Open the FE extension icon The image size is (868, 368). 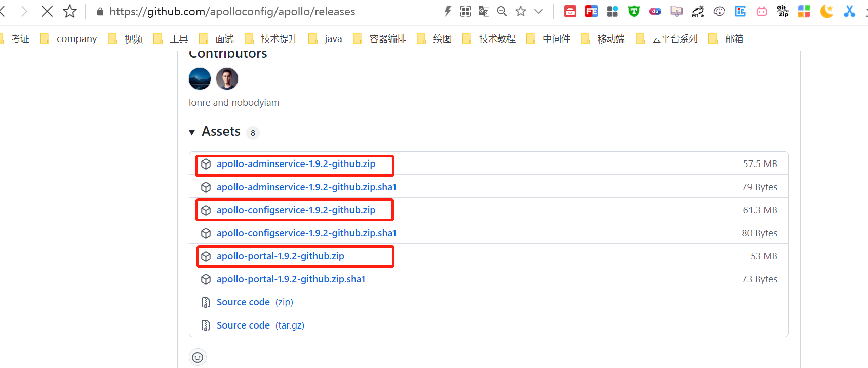[591, 11]
